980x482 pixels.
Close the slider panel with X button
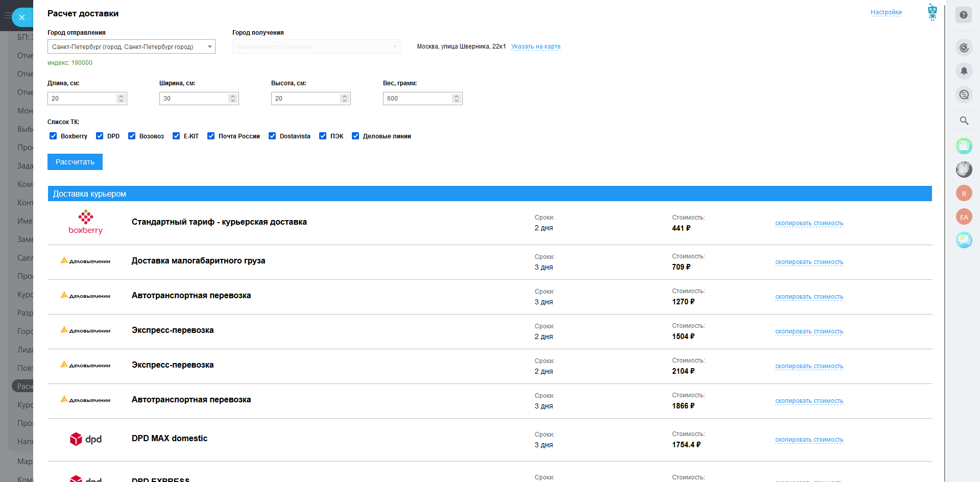click(22, 17)
